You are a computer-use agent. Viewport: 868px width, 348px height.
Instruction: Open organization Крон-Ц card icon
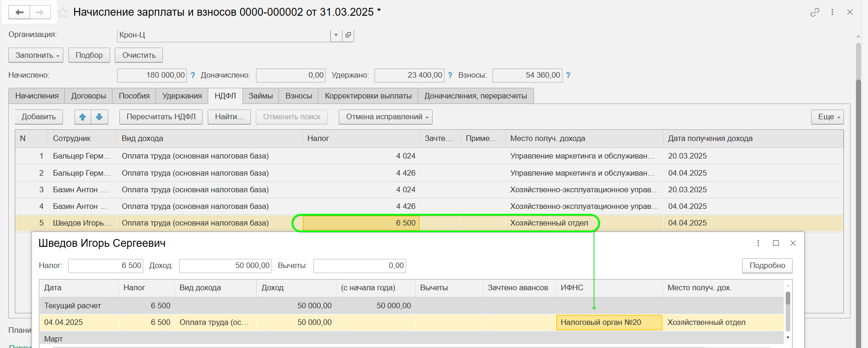pos(348,35)
